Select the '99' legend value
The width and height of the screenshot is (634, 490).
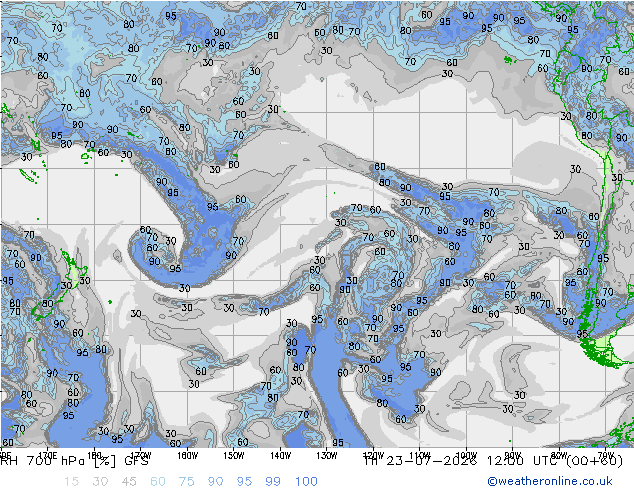[273, 481]
